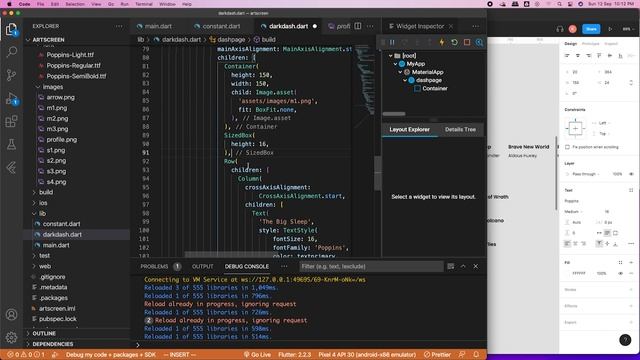
Task: Open Explorer views and more actions menu
Action: (119, 26)
